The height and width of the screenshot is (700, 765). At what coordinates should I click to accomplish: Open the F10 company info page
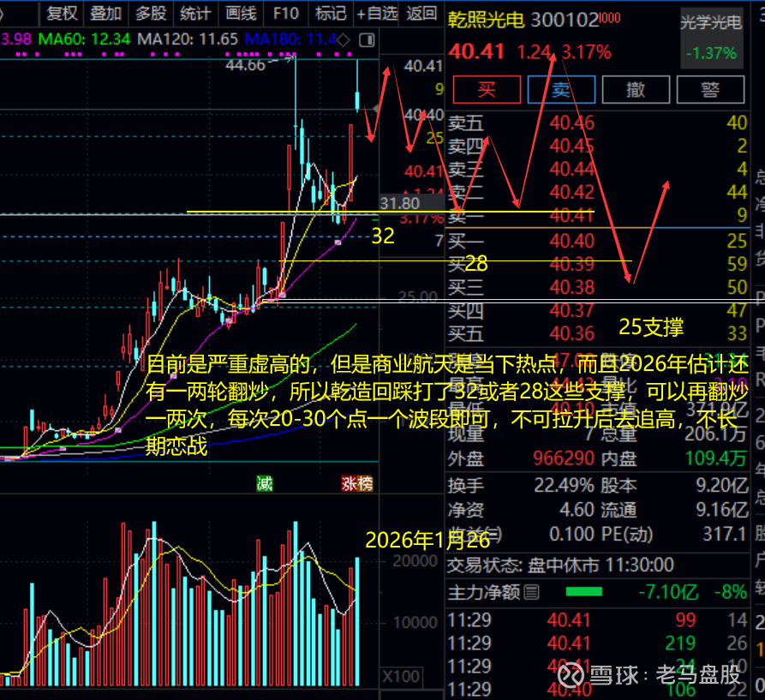pyautogui.click(x=286, y=13)
